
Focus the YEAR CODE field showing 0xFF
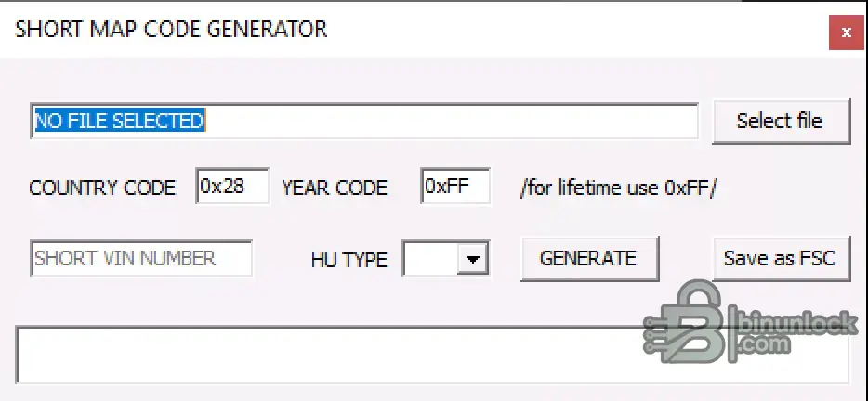[x=455, y=187]
